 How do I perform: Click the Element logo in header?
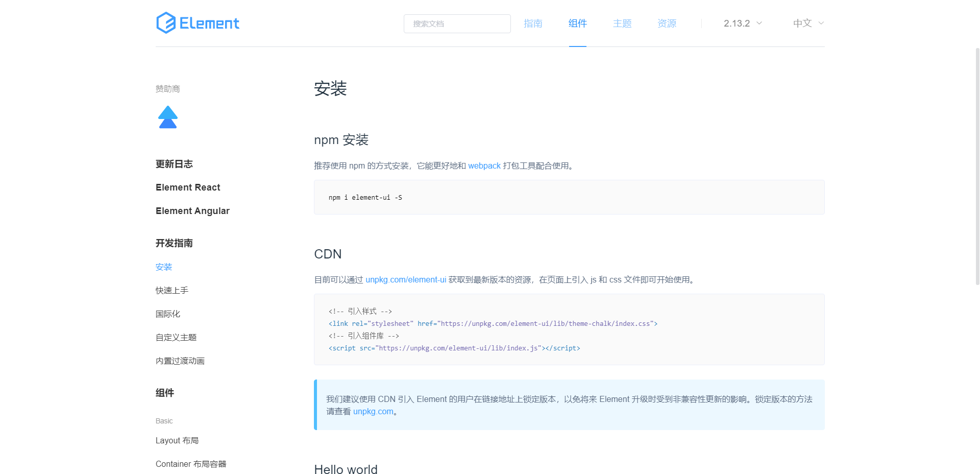[x=198, y=23]
